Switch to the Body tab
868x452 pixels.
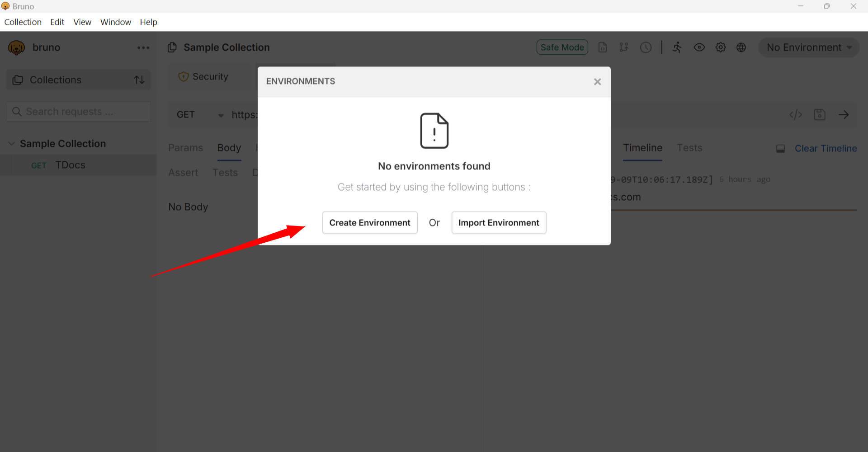(x=229, y=148)
